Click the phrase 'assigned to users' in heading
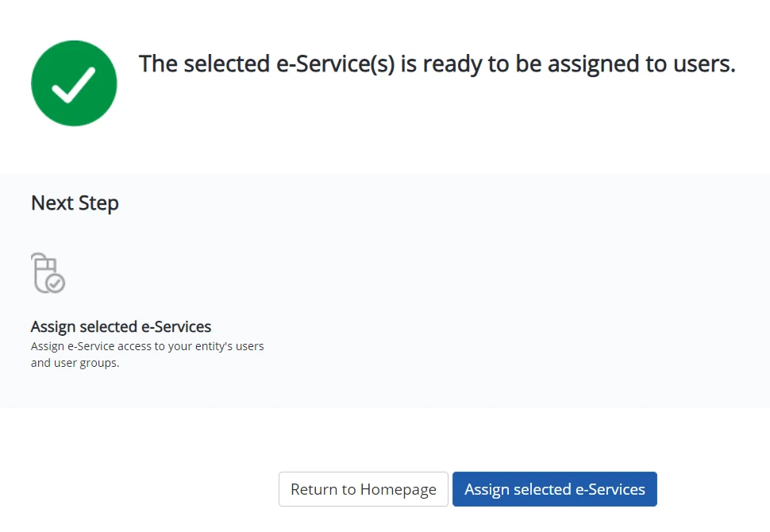Image resolution: width=770 pixels, height=532 pixels. coord(641,64)
